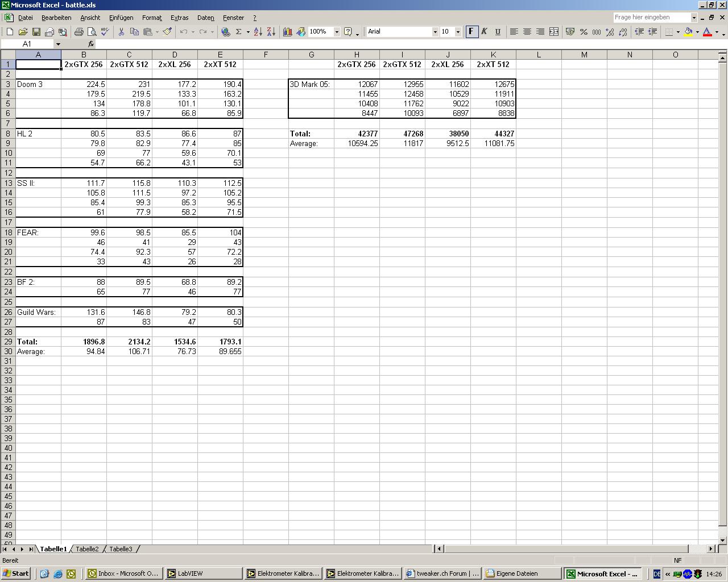
Task: Click the Windows Start button
Action: point(16,573)
